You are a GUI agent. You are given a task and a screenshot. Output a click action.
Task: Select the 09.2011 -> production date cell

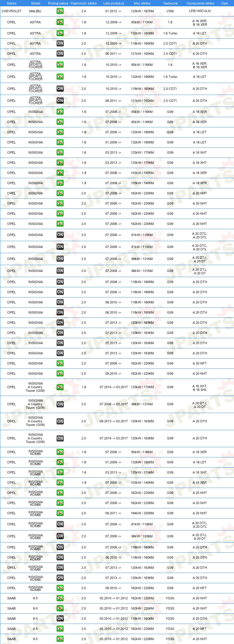pos(113,513)
